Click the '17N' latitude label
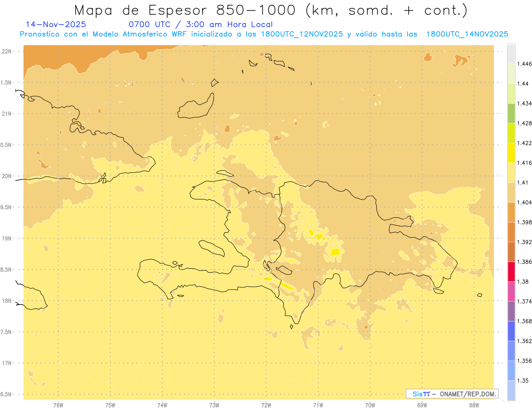Viewport: 532px width, 411px height. [x=7, y=363]
